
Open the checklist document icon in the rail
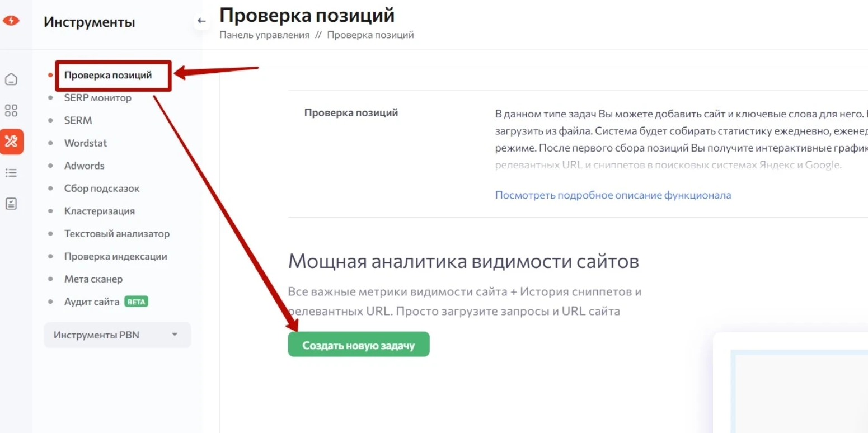(11, 204)
